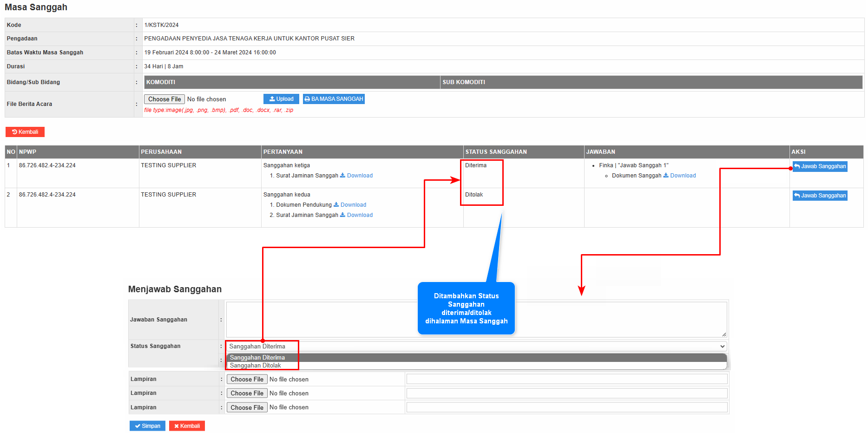Viewport: 868px width, 433px height.
Task: Click the Batas Waktu Masa Sanggah date range
Action: pyautogui.click(x=210, y=52)
